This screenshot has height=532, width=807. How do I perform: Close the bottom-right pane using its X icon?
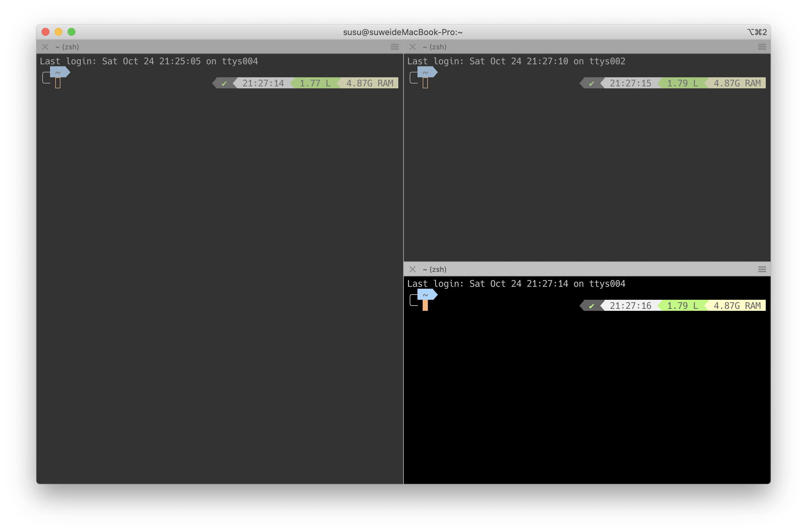tap(412, 269)
